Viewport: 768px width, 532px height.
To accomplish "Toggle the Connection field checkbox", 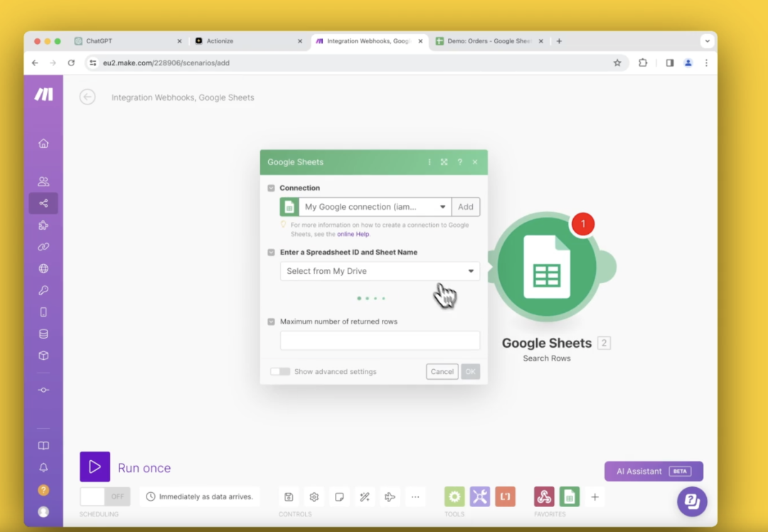I will pos(272,188).
